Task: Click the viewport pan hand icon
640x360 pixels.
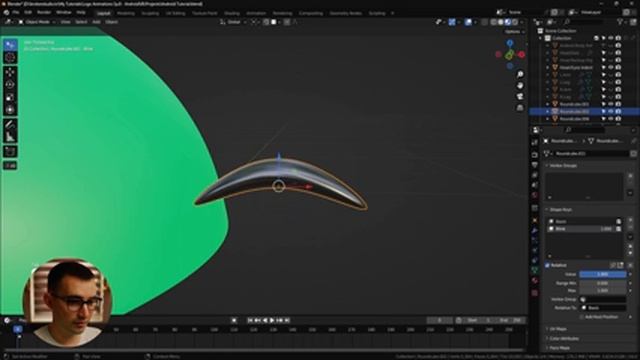Action: click(520, 85)
